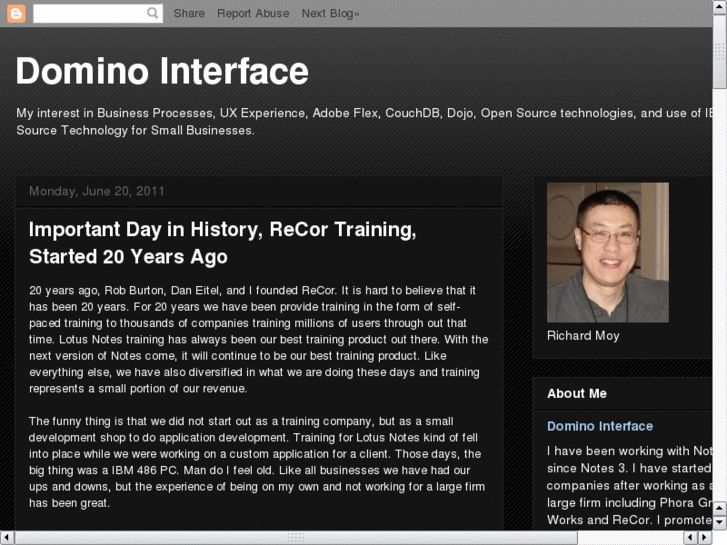Click the Domino Interface link under About Me
This screenshot has width=727, height=545.
[x=599, y=426]
